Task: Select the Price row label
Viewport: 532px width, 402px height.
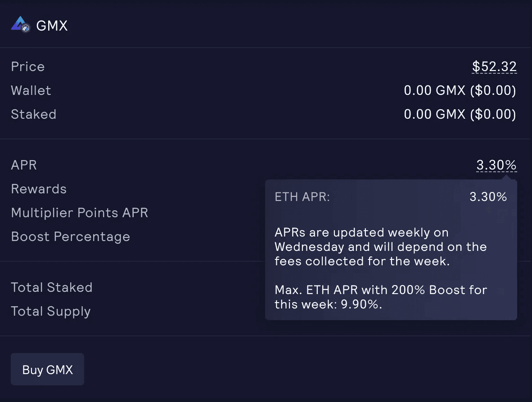Action: coord(28,67)
